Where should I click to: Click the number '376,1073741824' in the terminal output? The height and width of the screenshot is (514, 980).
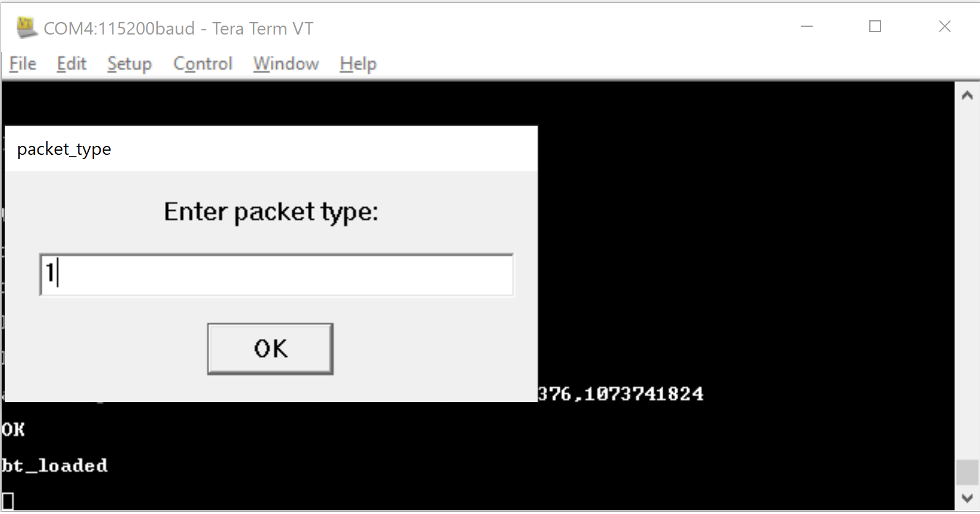point(621,393)
